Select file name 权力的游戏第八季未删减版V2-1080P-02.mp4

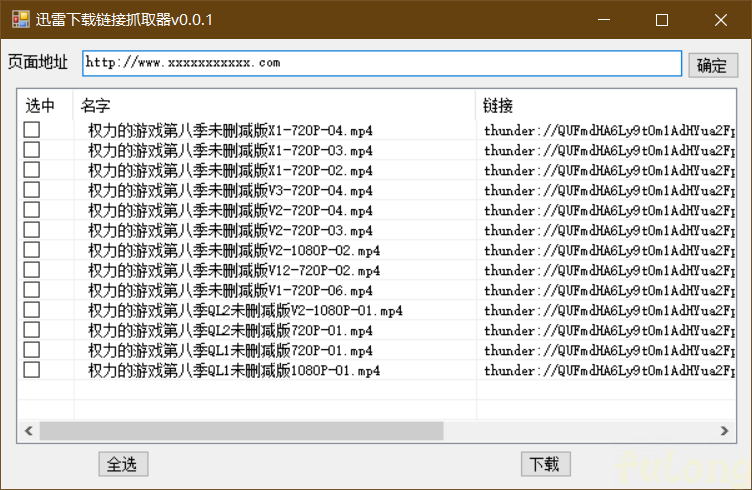[x=234, y=250]
